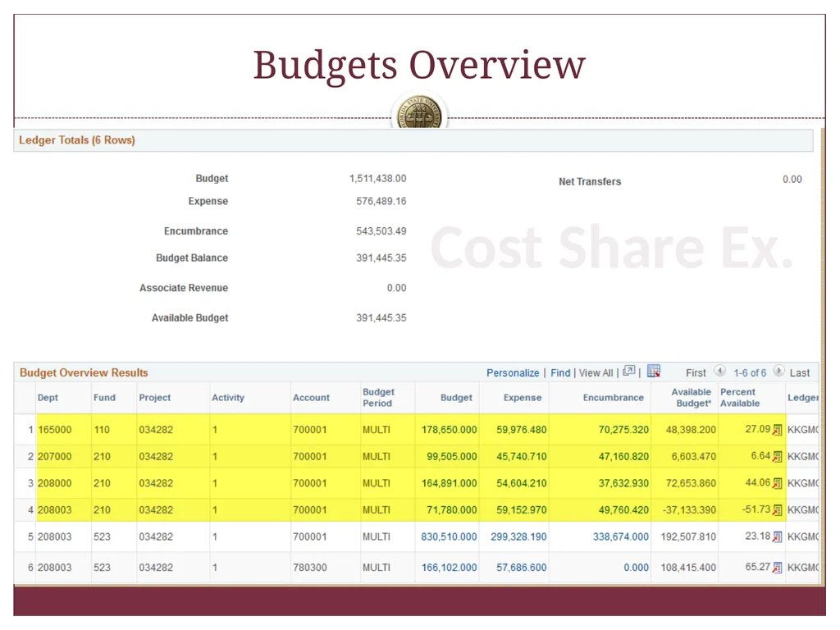This screenshot has height=630, width=840.
Task: Sort by the Fund column header
Action: (104, 398)
